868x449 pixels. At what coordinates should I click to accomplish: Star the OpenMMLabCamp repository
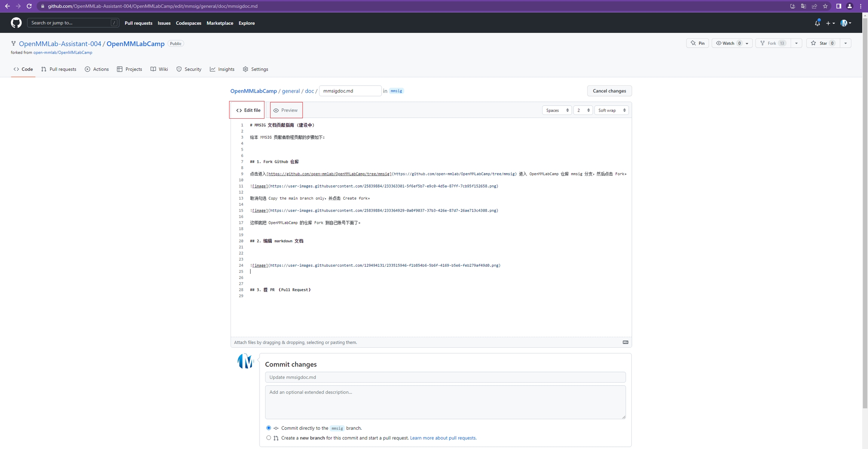pos(823,43)
